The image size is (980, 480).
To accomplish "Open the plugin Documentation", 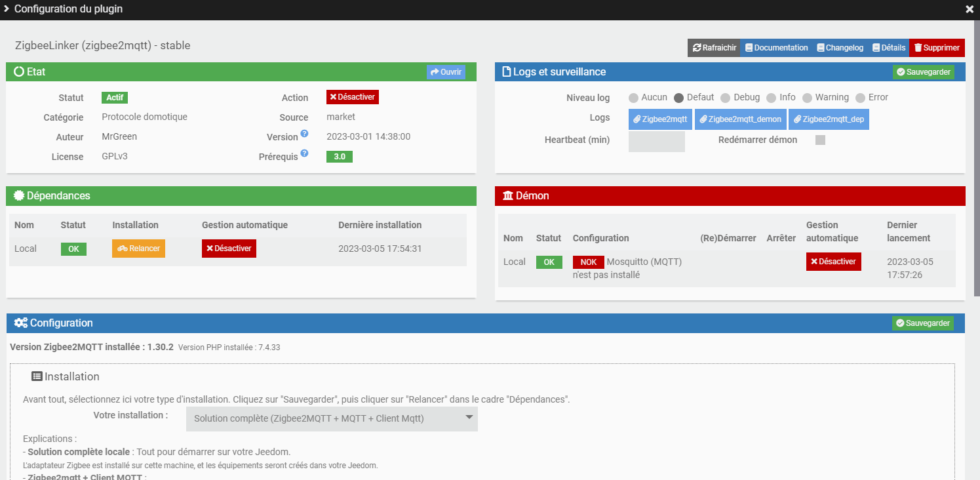I will [x=776, y=48].
